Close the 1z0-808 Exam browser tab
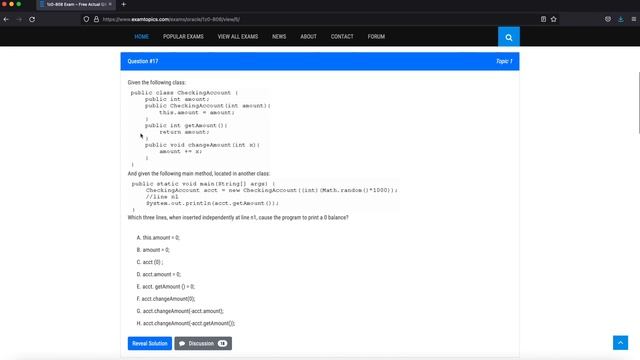Screen dimensions: 640x360 pos(110,4)
